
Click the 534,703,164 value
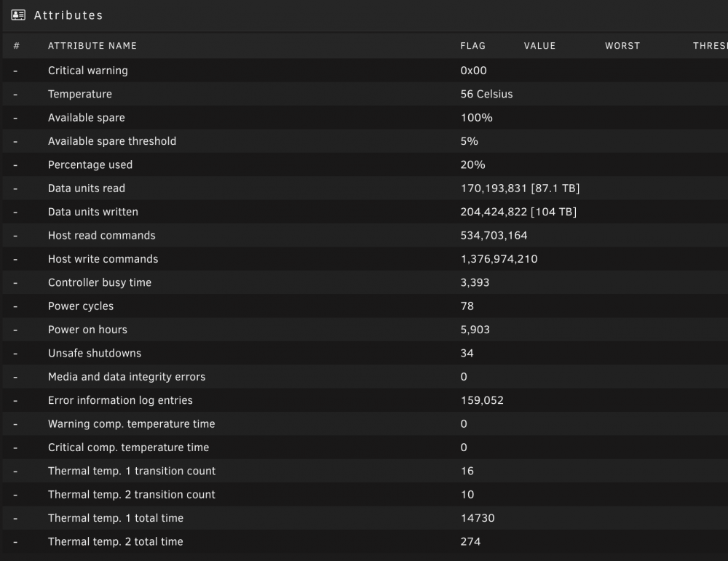coord(494,236)
